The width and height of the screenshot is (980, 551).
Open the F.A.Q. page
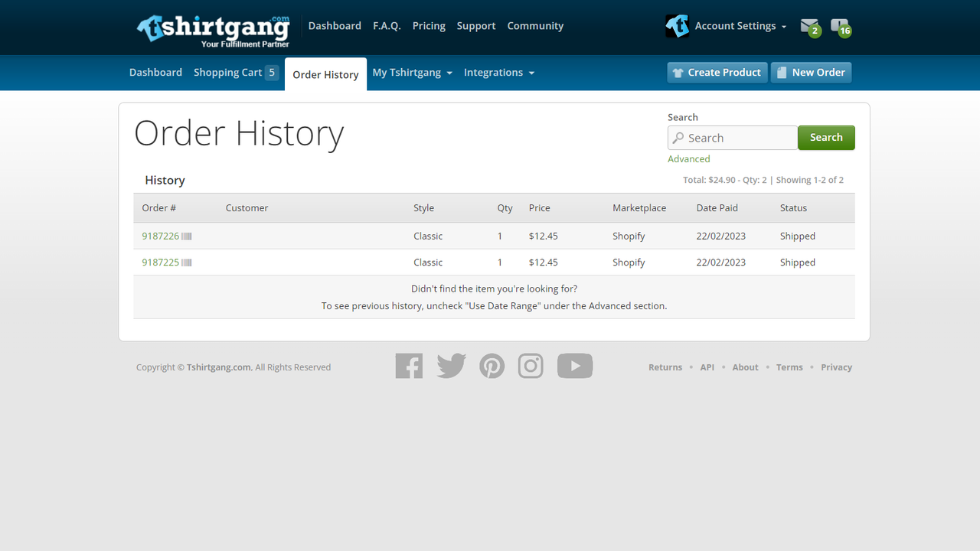pos(387,26)
